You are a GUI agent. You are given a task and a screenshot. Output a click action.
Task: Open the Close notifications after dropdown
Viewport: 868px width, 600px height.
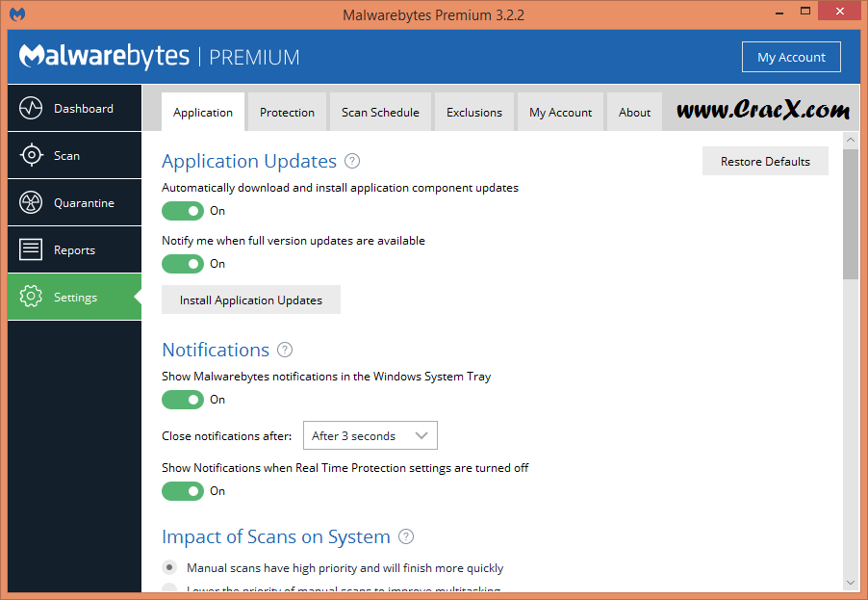tap(370, 436)
